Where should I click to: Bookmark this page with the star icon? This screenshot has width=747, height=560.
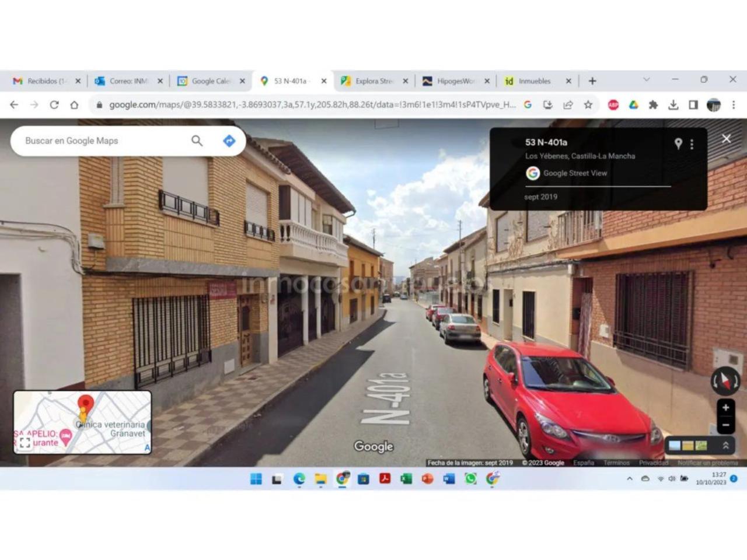[x=588, y=105]
